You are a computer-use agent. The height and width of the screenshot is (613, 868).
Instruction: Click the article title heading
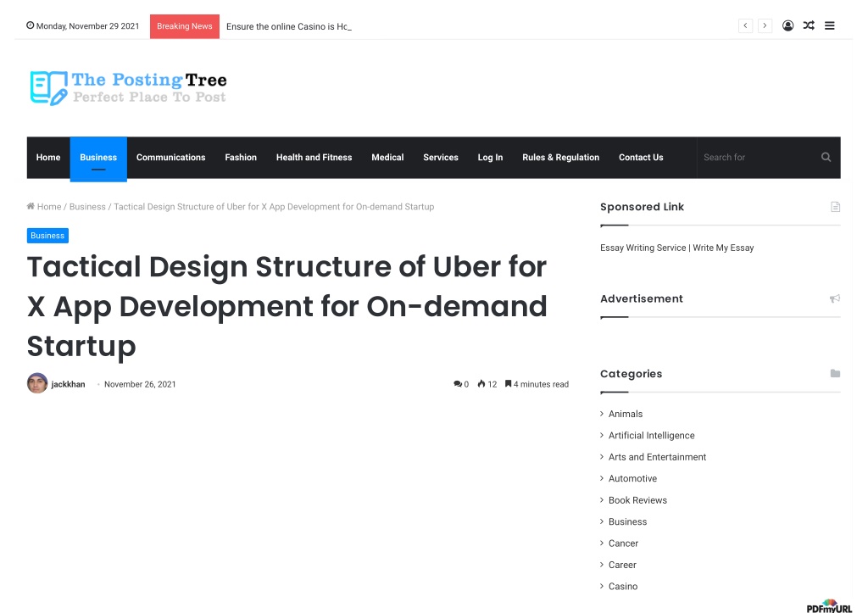coord(287,306)
